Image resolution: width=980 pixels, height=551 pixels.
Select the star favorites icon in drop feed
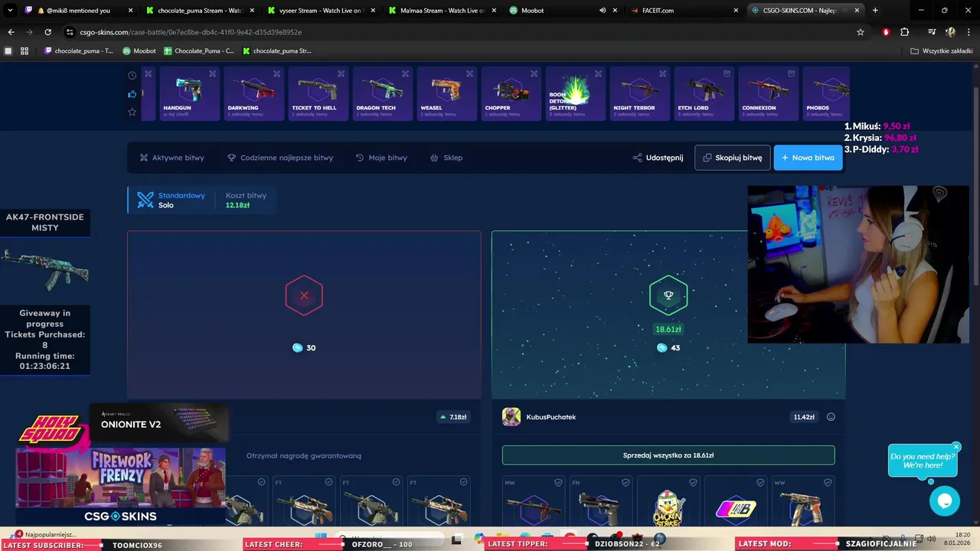[132, 112]
